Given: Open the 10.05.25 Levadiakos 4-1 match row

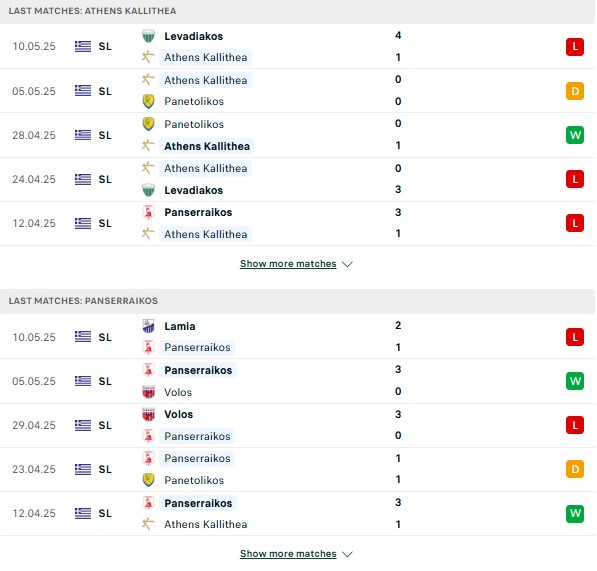Looking at the screenshot, I should [298, 46].
